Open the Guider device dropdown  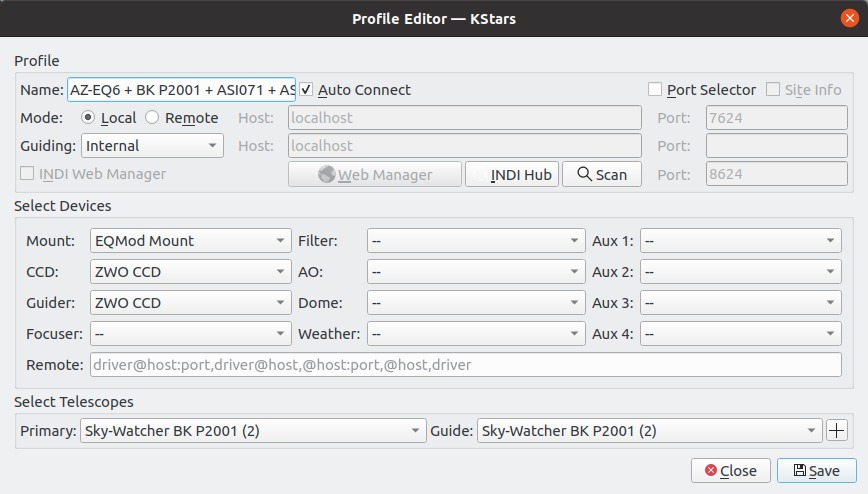(190, 303)
